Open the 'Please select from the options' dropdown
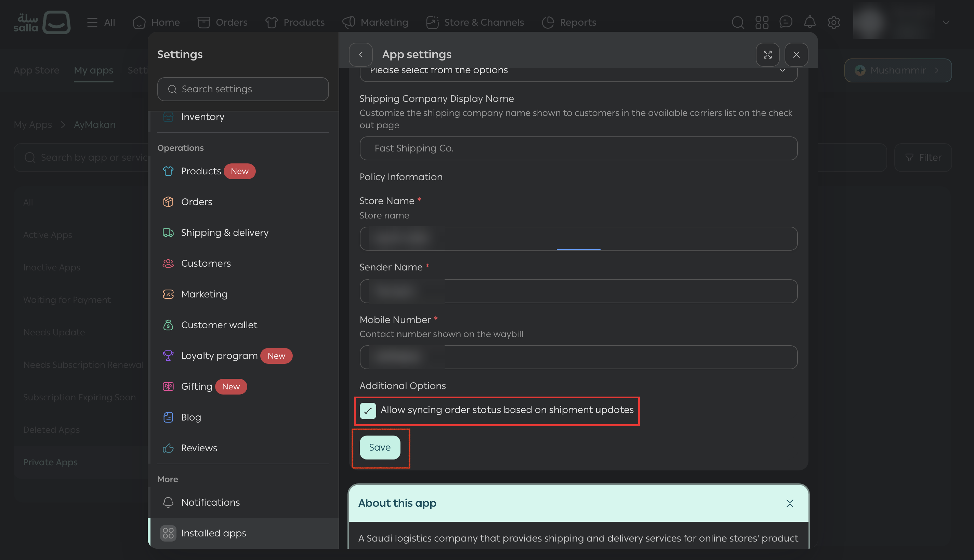The height and width of the screenshot is (560, 974). point(578,73)
